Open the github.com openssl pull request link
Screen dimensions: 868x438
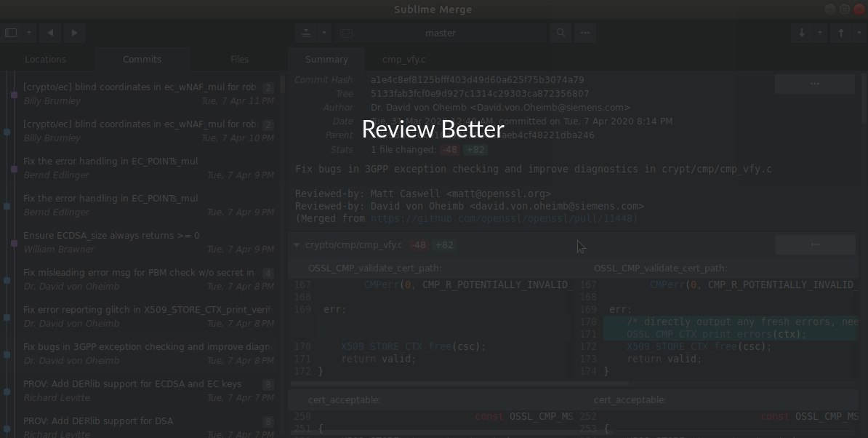tap(504, 218)
